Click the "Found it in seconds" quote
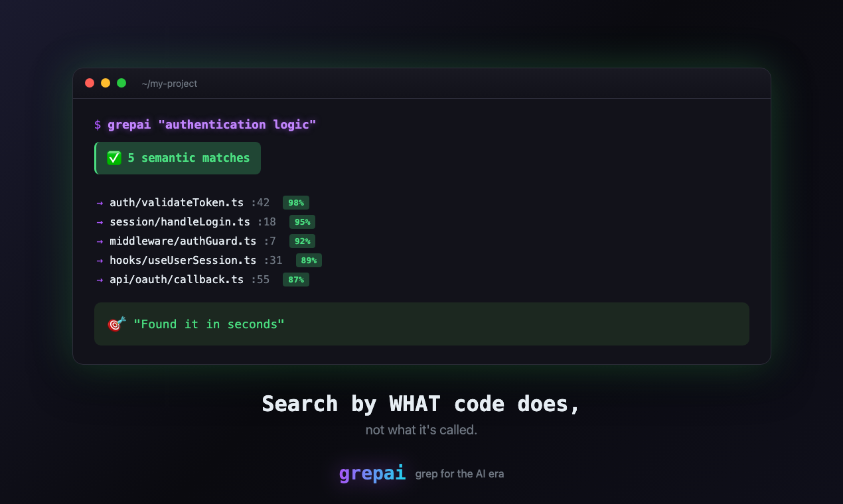Image resolution: width=843 pixels, height=504 pixels. [209, 324]
